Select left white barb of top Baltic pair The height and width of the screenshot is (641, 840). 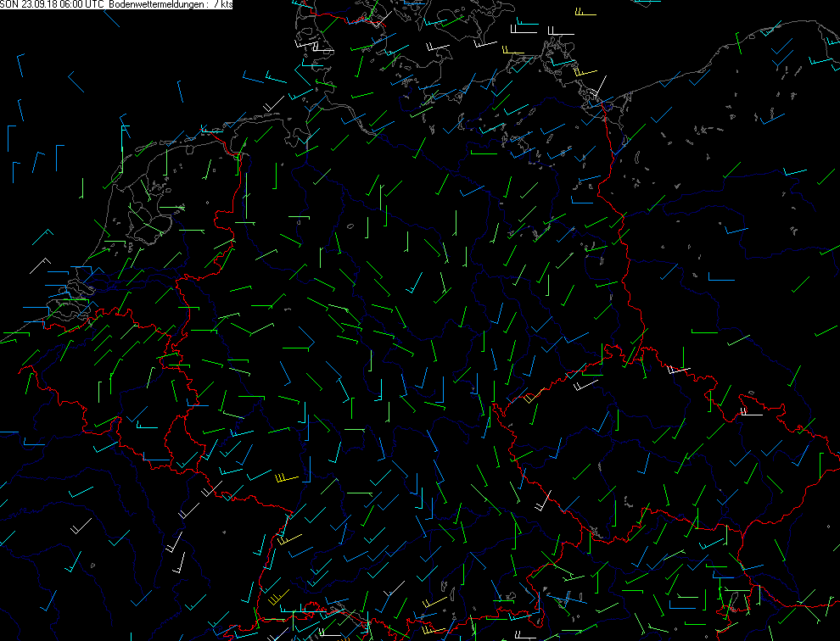pos(519,33)
